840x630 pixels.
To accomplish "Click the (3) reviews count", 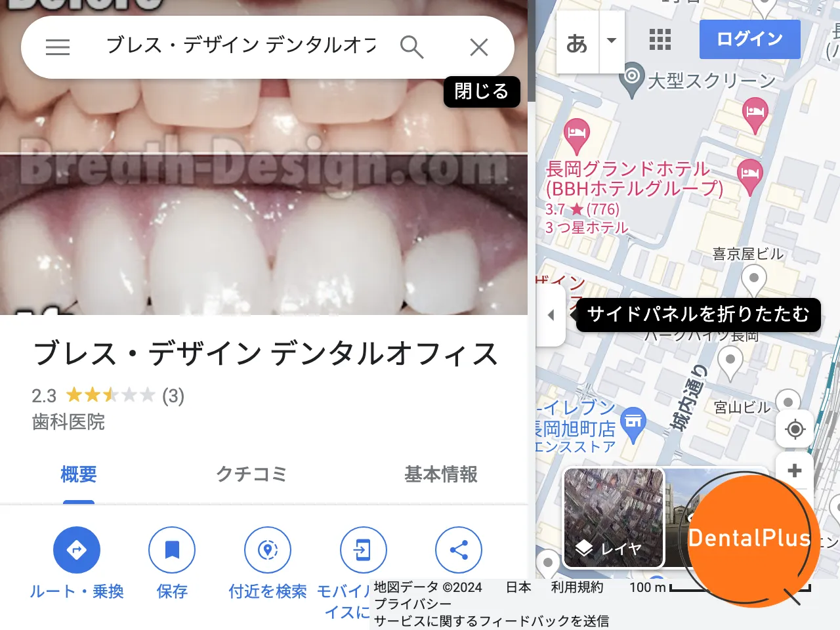I will click(173, 396).
